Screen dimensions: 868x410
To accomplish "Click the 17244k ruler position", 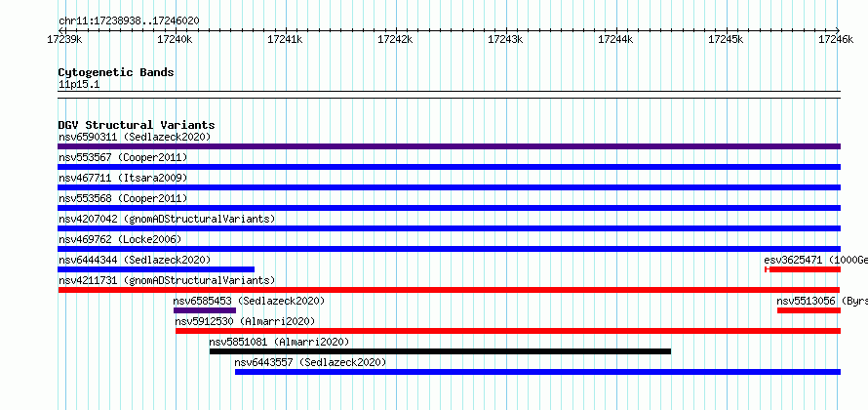I will (616, 39).
